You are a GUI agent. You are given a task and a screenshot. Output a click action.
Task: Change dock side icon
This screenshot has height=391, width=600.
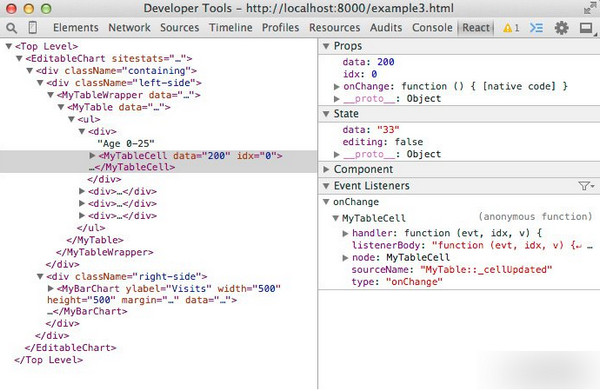pyautogui.click(x=586, y=28)
